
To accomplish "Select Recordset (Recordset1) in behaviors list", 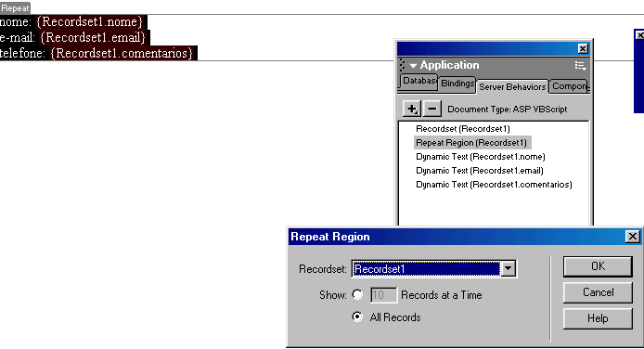I will tap(463, 129).
